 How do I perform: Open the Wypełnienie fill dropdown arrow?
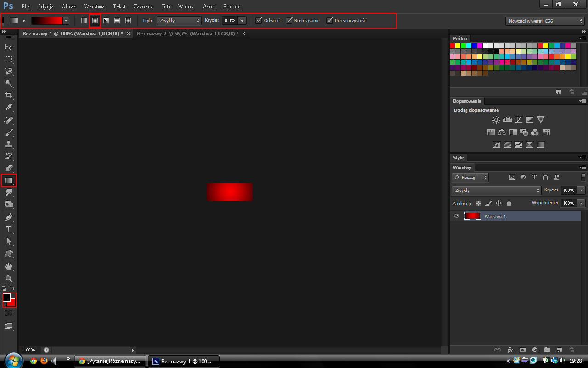(x=582, y=203)
